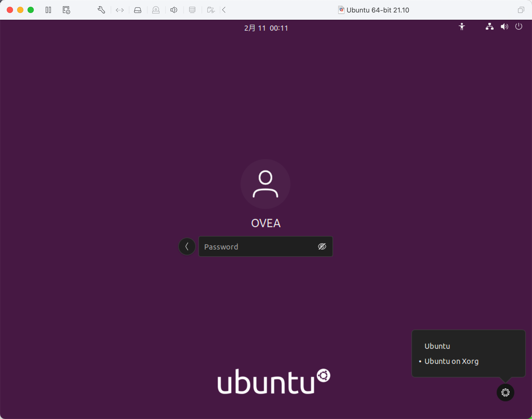Click the VM sound device icon
Image resolution: width=532 pixels, height=419 pixels.
[x=174, y=10]
